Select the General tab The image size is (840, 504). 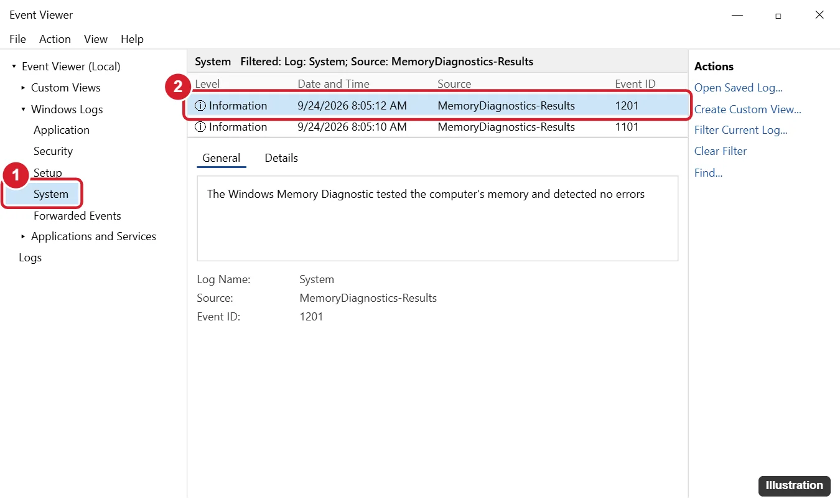click(222, 158)
